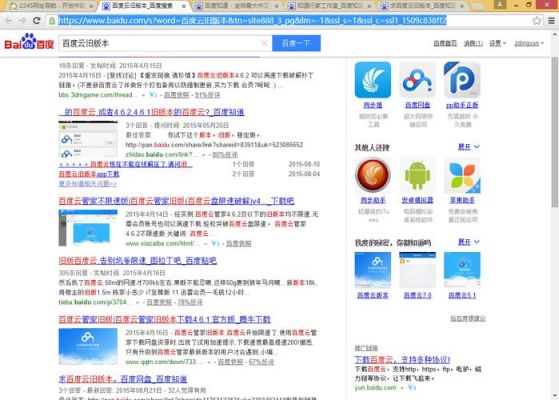Screen dimensions: 559x400
Task: Click the 百度快照 link next to 91%好评
Action: pyautogui.click(x=176, y=95)
